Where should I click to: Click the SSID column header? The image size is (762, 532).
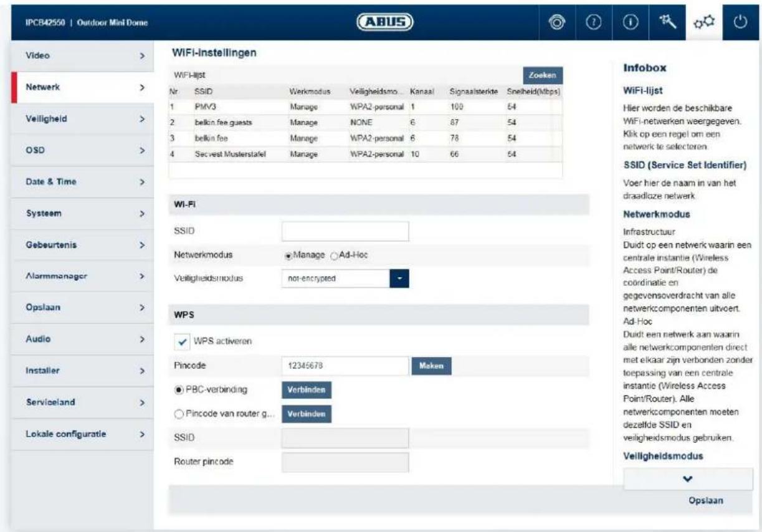pyautogui.click(x=203, y=91)
